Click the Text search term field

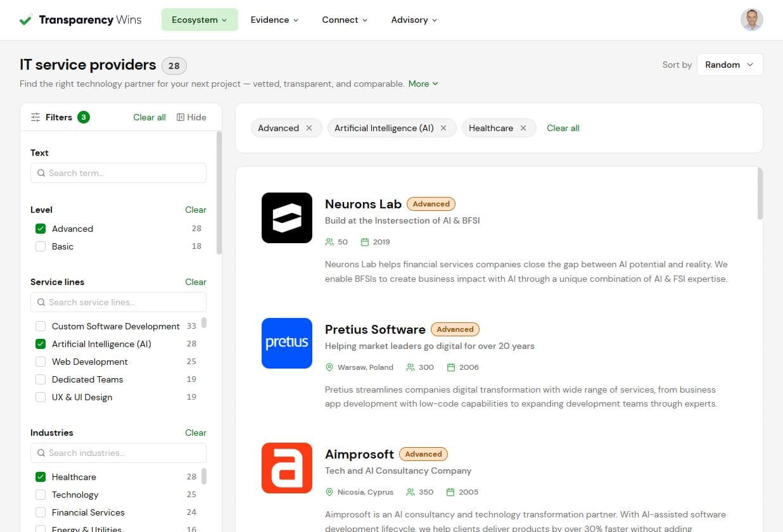tap(118, 173)
